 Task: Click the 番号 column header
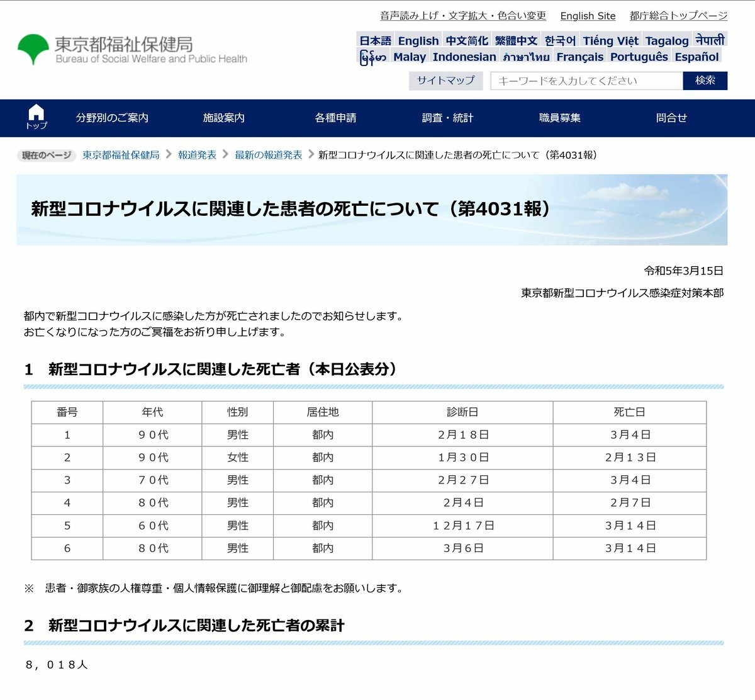(x=67, y=412)
